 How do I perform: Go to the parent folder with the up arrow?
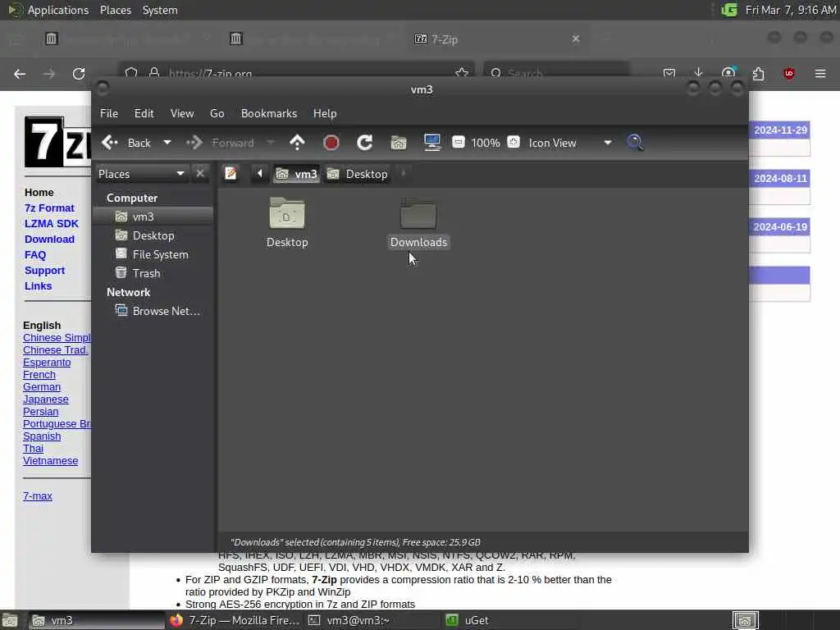point(297,143)
